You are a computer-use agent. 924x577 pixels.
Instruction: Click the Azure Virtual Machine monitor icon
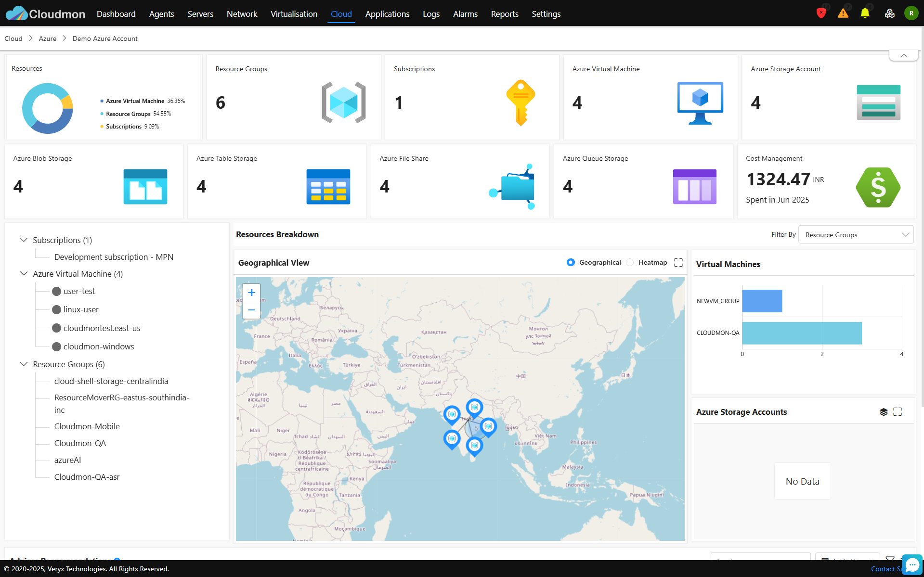(x=700, y=103)
